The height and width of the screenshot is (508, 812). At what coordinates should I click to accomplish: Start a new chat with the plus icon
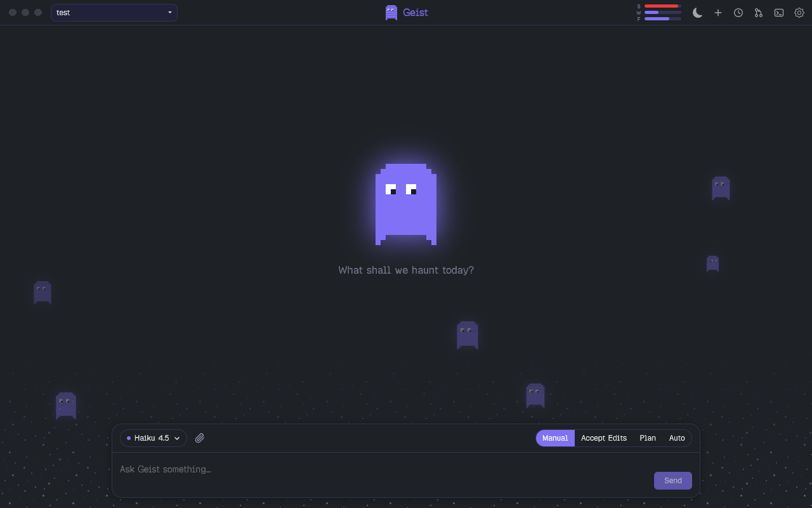(x=718, y=13)
